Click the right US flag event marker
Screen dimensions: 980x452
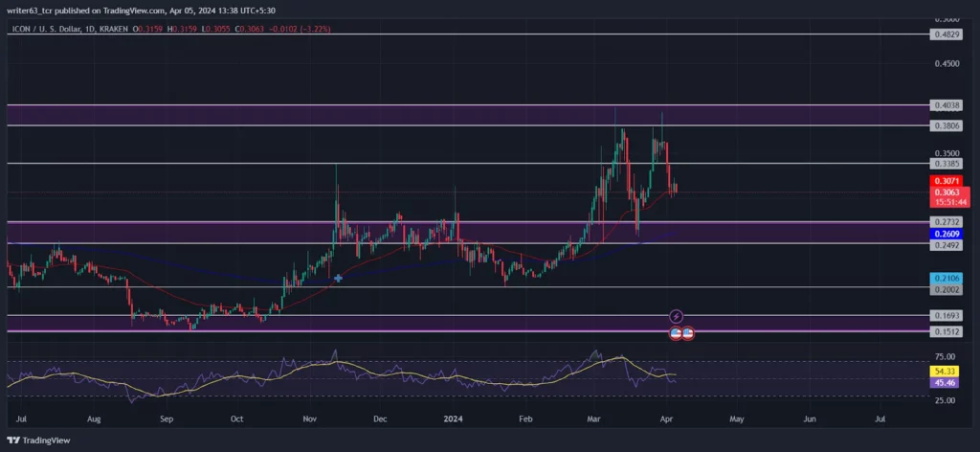tap(687, 333)
